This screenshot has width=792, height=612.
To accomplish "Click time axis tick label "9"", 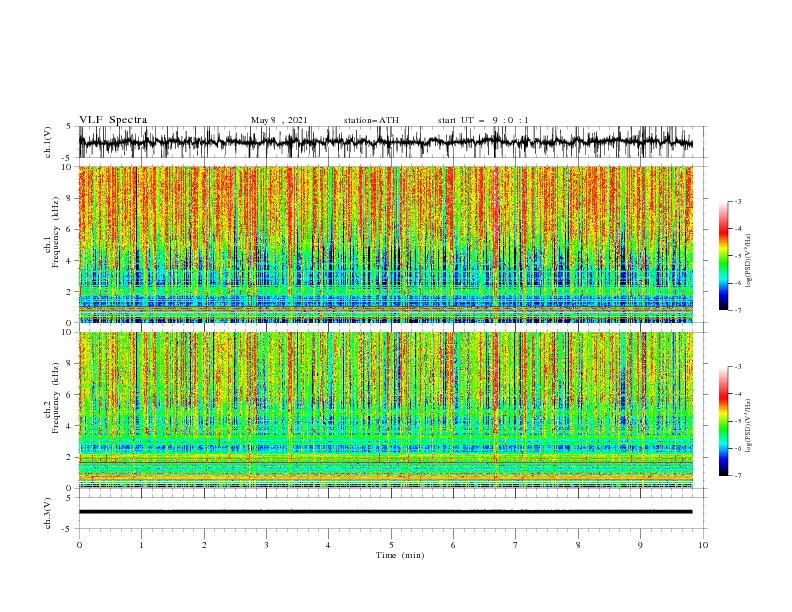I will [640, 545].
